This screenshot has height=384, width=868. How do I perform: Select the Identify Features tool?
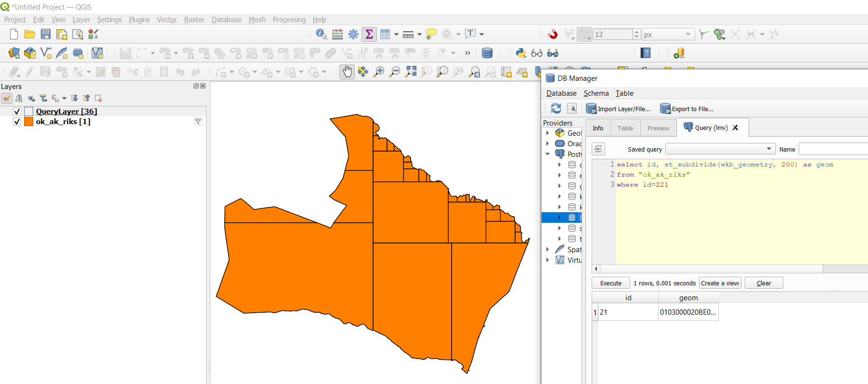(322, 34)
